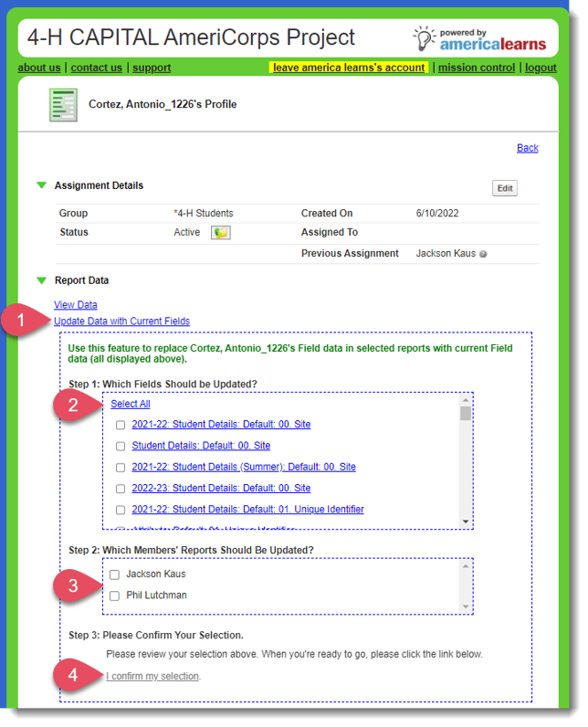This screenshot has height=727, width=588.
Task: Click the status icon beside Active
Action: point(220,233)
